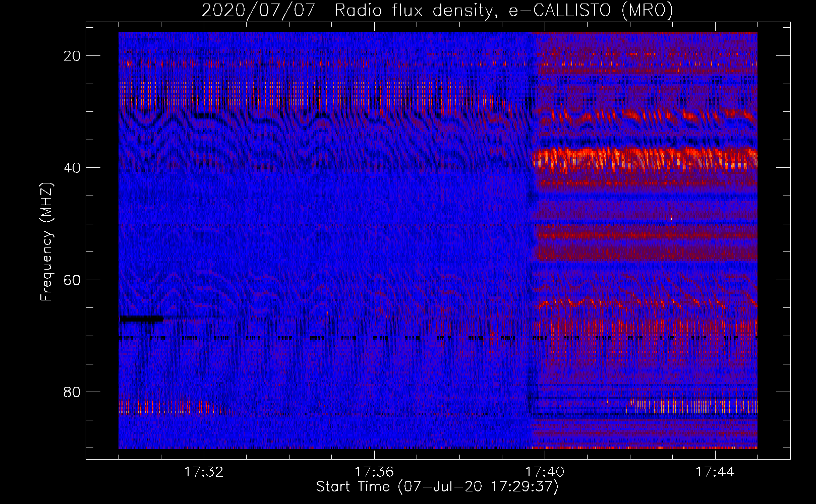Image resolution: width=816 pixels, height=504 pixels.
Task: Click the bright red emission band near 38 MHz
Action: click(646, 158)
